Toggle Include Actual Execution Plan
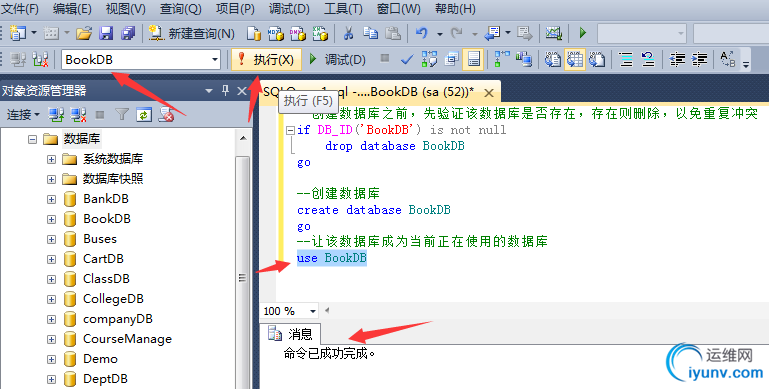 [502, 59]
